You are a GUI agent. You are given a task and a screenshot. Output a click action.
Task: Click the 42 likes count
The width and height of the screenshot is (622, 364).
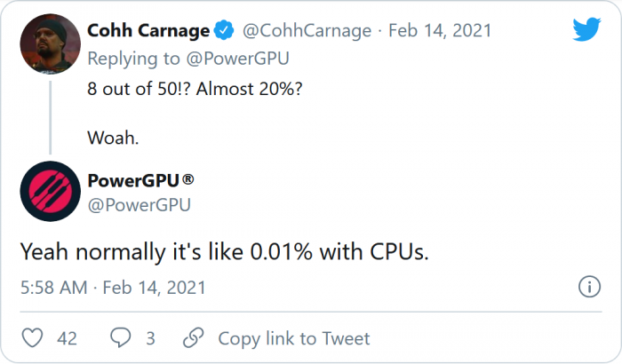tap(67, 338)
